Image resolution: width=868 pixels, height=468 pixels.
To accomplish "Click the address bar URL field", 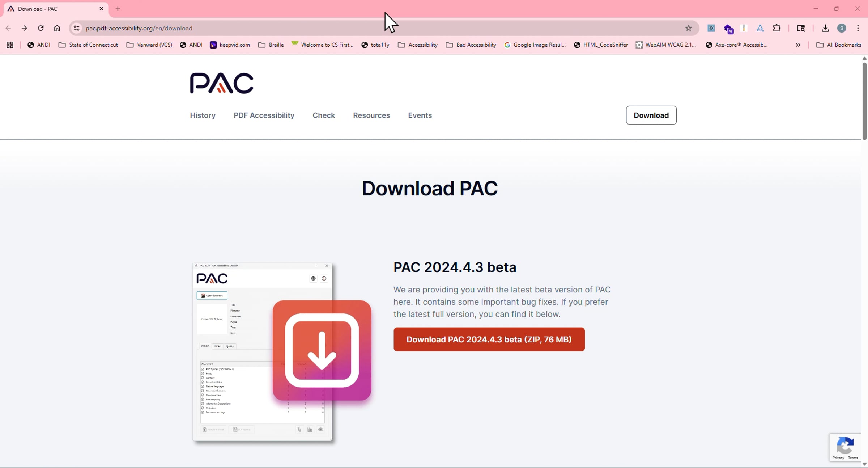I will 383,28.
